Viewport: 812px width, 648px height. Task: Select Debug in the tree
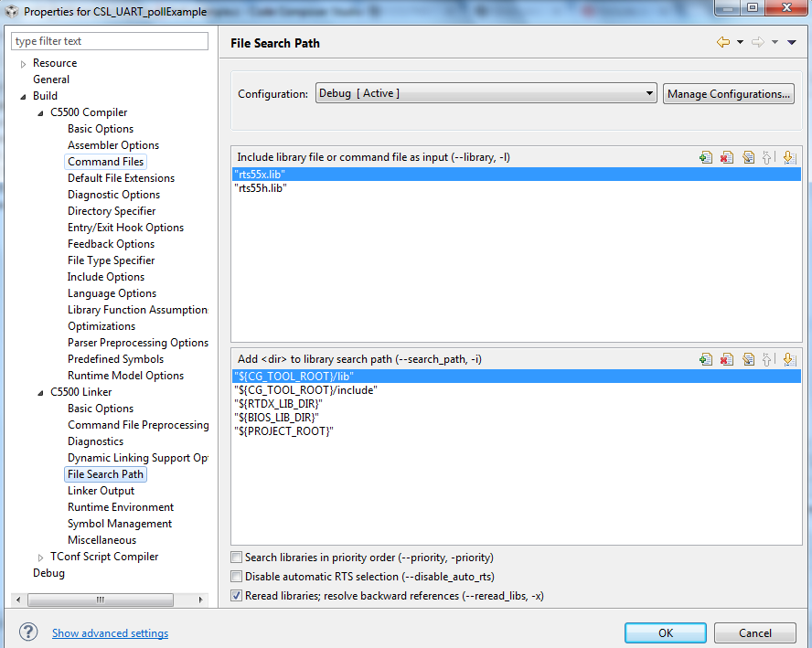pos(48,573)
